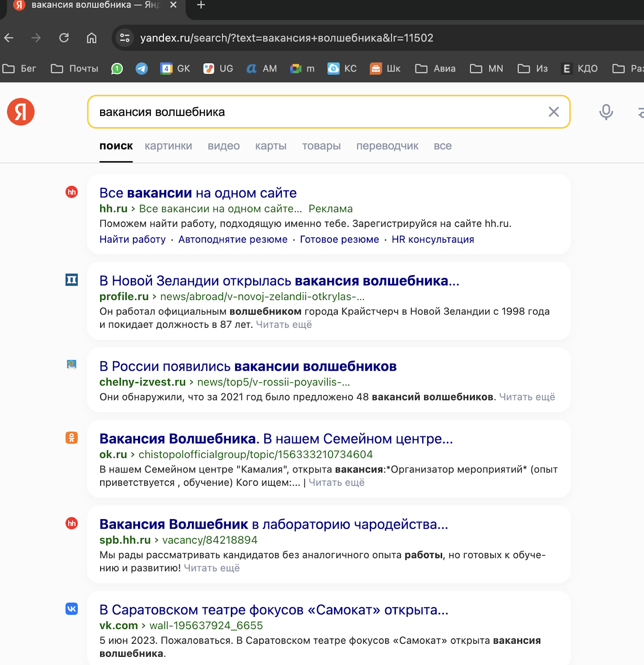Click 'Читать ещё' under ok.ru snippet
Screen dimensions: 644x665
tap(337, 483)
